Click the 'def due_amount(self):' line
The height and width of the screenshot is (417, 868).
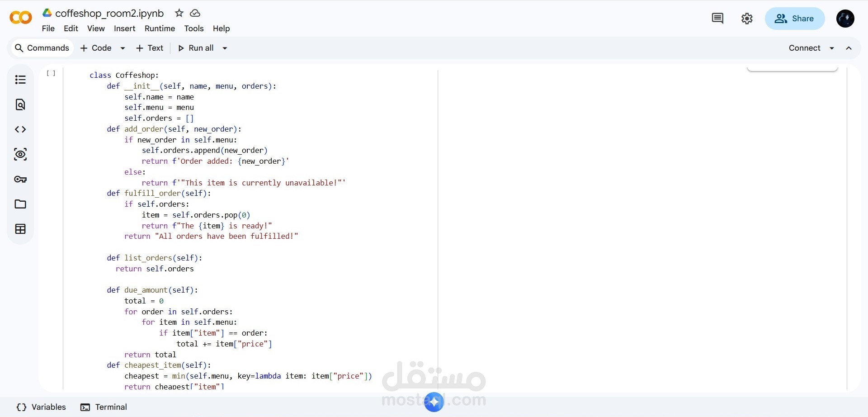152,290
